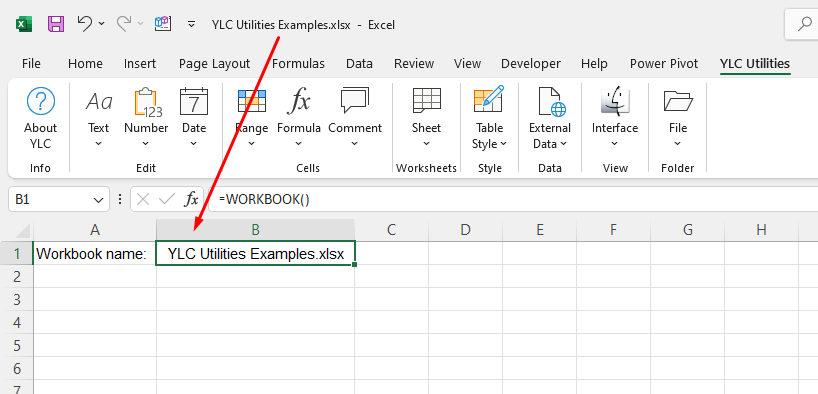This screenshot has height=394, width=818.
Task: Open the Review tab
Action: click(x=414, y=64)
